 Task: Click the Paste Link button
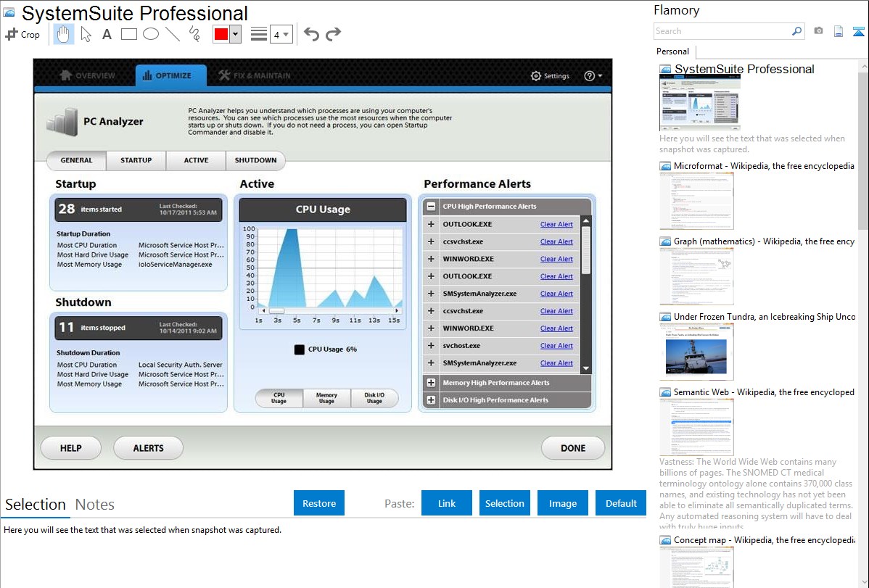[447, 503]
